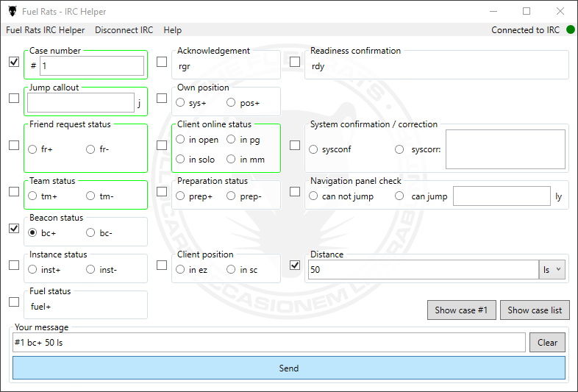Click the syscorr system name text box
Image resolution: width=578 pixels, height=392 pixels.
[505, 149]
